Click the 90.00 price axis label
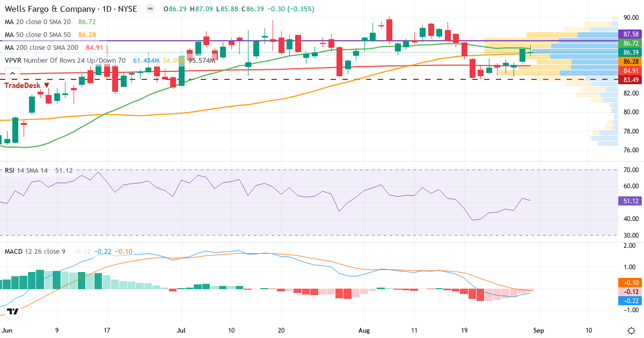Screen dimensions: 644x338 pos(631,18)
